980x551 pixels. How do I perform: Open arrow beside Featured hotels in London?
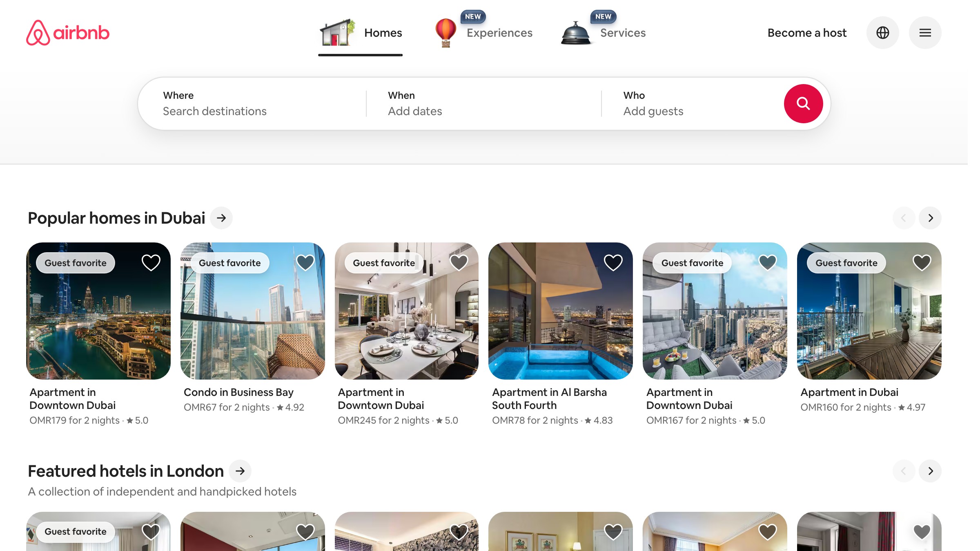tap(240, 471)
